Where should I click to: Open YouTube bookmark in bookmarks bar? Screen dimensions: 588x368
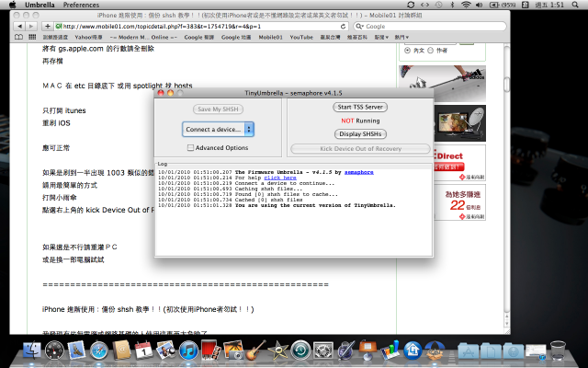[301, 37]
